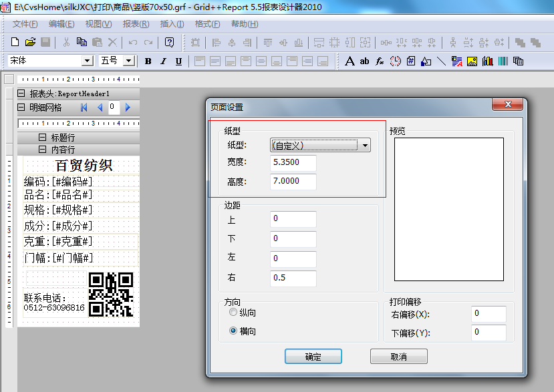Close the 页面设置 dialog
The height and width of the screenshot is (392, 554).
click(507, 104)
